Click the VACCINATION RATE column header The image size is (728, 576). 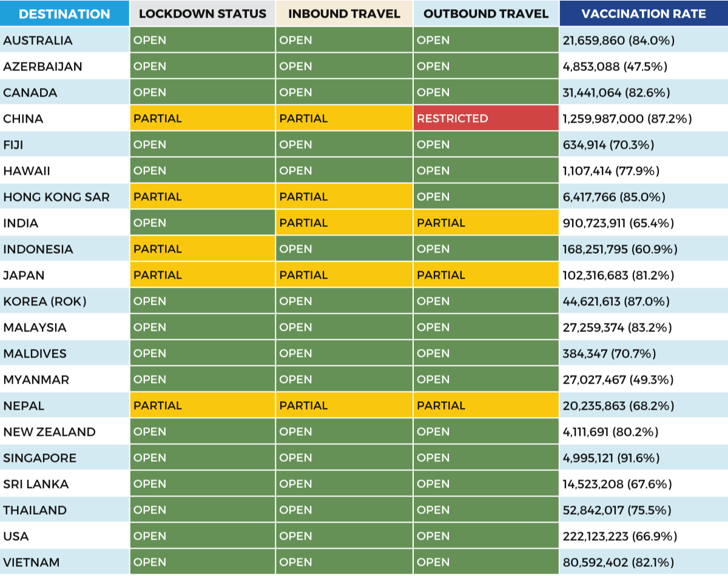[644, 13]
